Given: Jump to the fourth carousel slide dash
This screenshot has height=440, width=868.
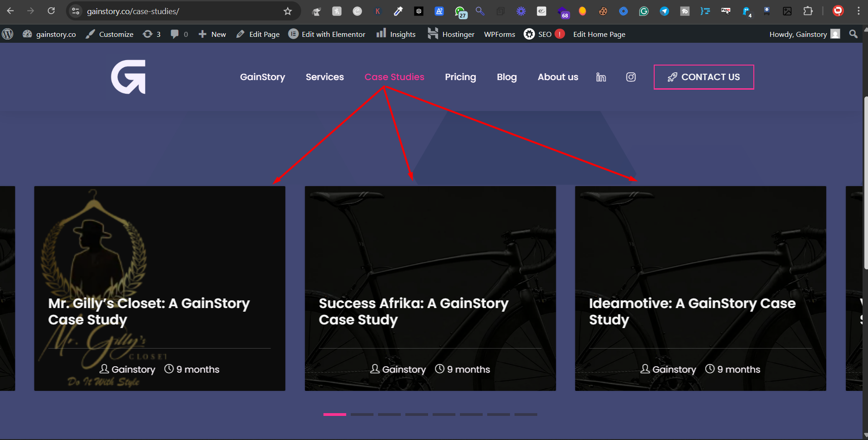Looking at the screenshot, I should pos(417,415).
